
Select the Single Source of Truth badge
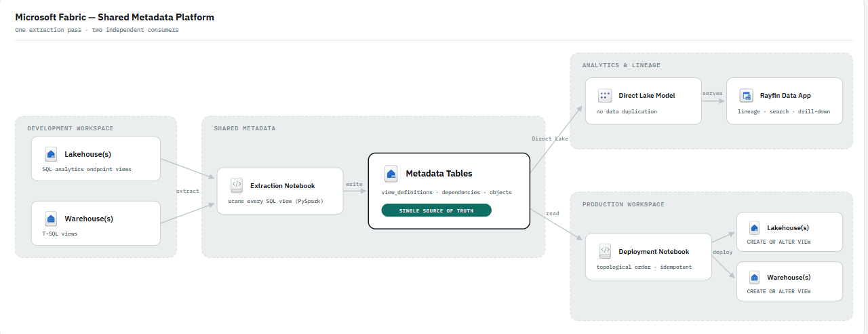[436, 210]
